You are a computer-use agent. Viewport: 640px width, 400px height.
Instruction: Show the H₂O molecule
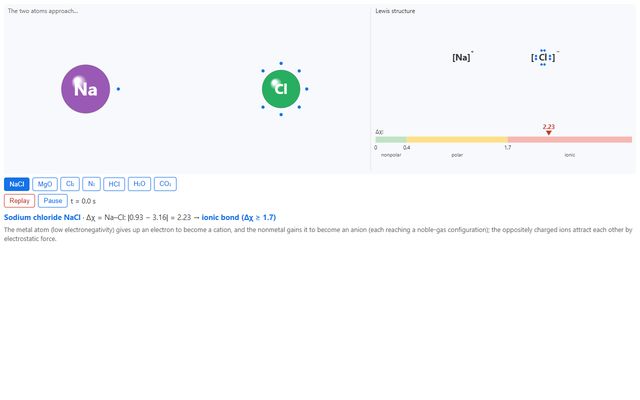coord(139,184)
